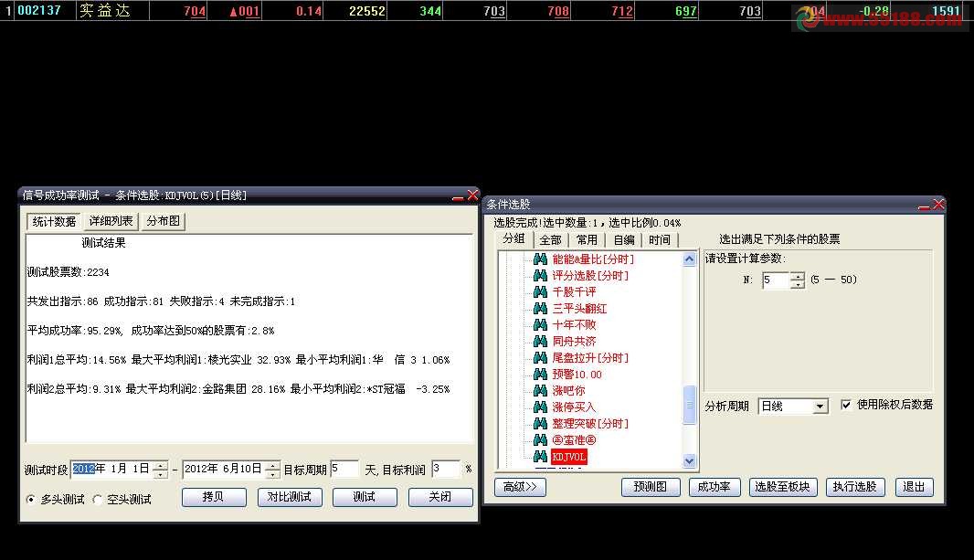Screen dimensions: 974x560
Task: Click binoculars icon beside 三平头翻红
Action: 540,308
